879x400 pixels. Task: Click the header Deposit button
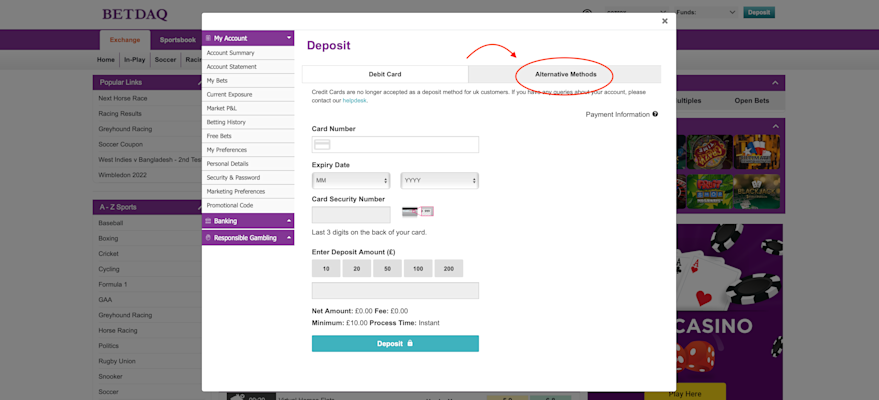(759, 12)
